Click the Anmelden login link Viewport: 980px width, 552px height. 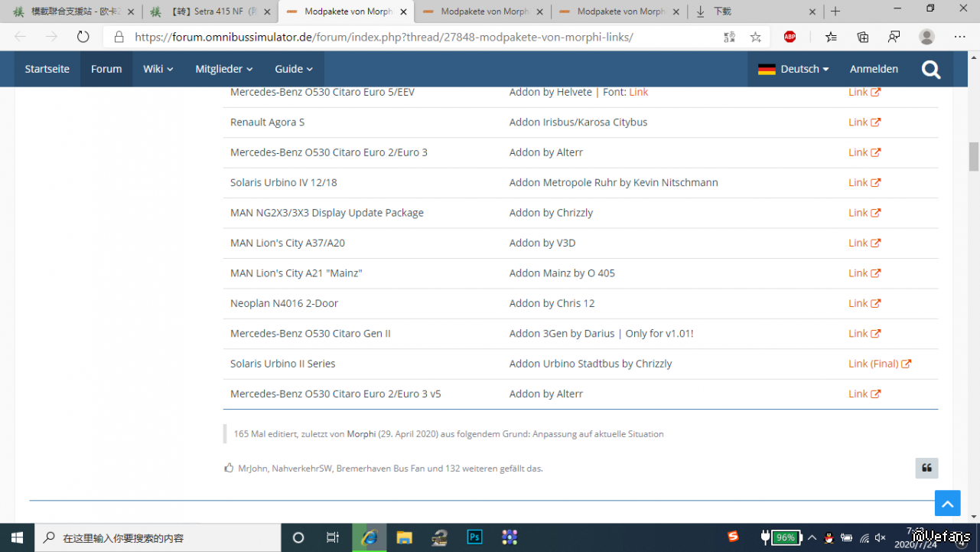pos(874,69)
